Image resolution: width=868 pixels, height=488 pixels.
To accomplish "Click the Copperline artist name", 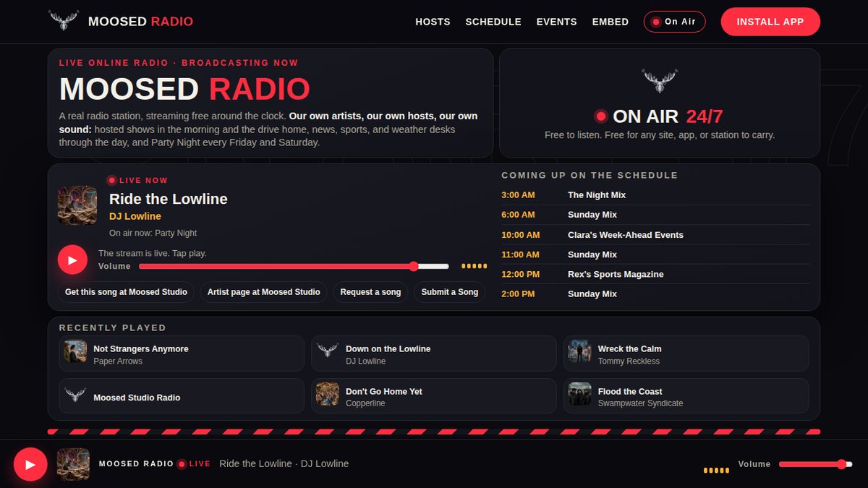I will [x=365, y=403].
